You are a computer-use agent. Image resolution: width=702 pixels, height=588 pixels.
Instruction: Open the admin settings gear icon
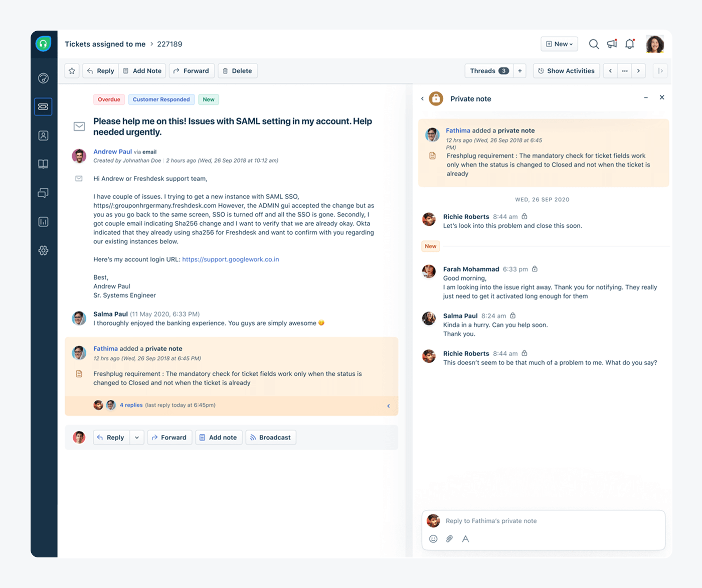(44, 250)
